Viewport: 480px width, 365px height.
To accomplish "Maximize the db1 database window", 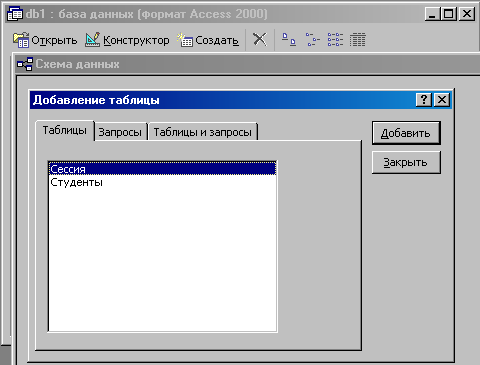I will pos(449,14).
